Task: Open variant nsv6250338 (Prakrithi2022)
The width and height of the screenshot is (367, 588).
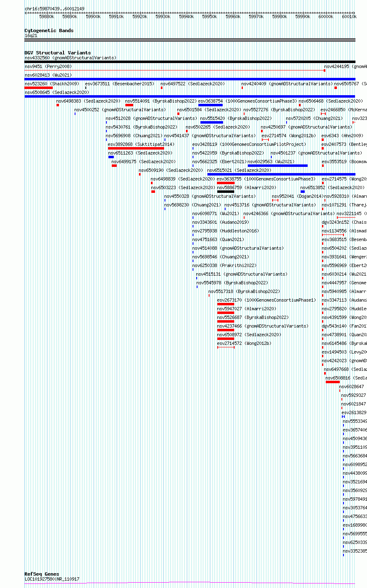Action: (224, 265)
